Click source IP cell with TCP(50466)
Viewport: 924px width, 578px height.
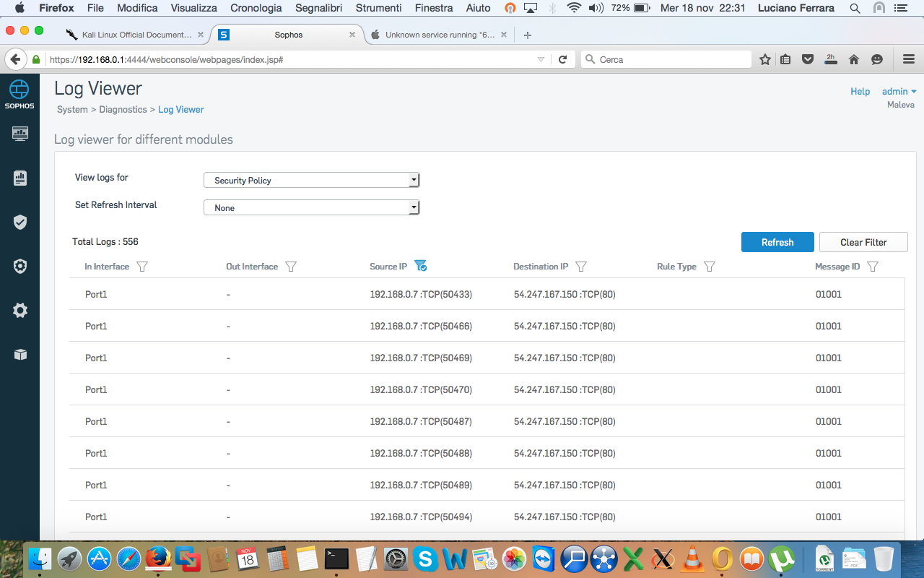(x=421, y=326)
